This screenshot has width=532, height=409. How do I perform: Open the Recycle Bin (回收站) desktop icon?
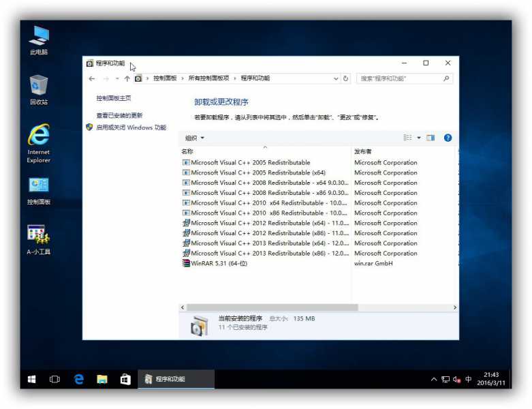[x=39, y=90]
